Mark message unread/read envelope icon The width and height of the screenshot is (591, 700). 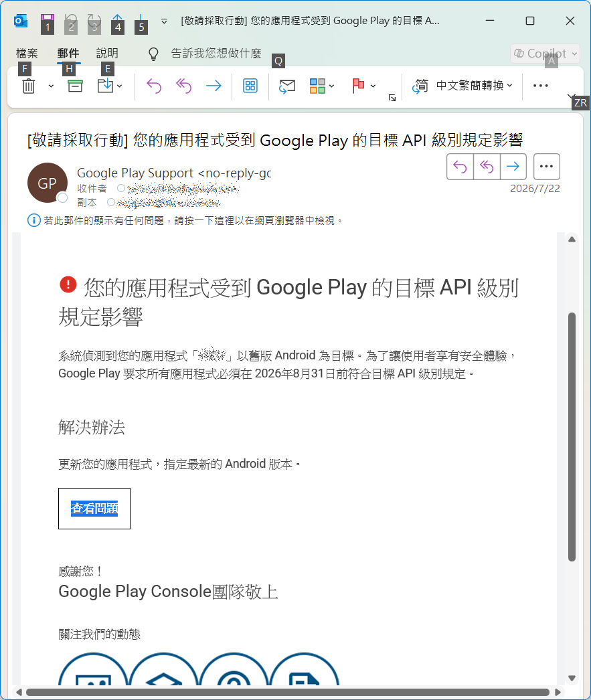(287, 86)
